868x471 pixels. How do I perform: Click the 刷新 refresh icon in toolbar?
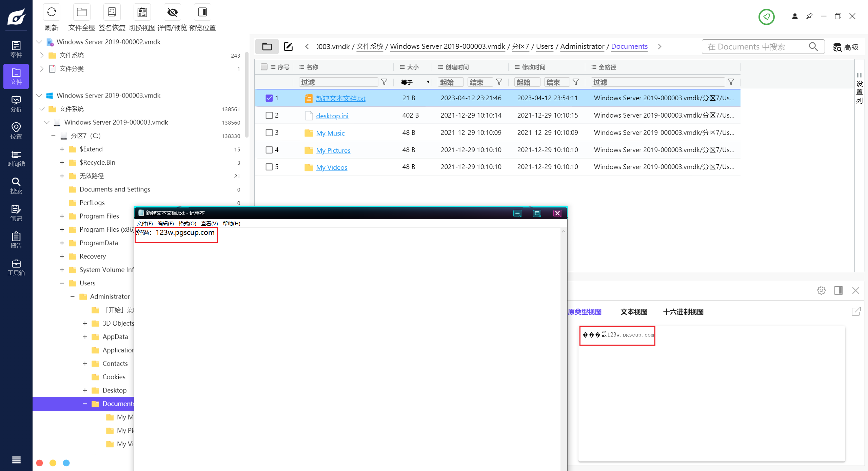point(52,13)
